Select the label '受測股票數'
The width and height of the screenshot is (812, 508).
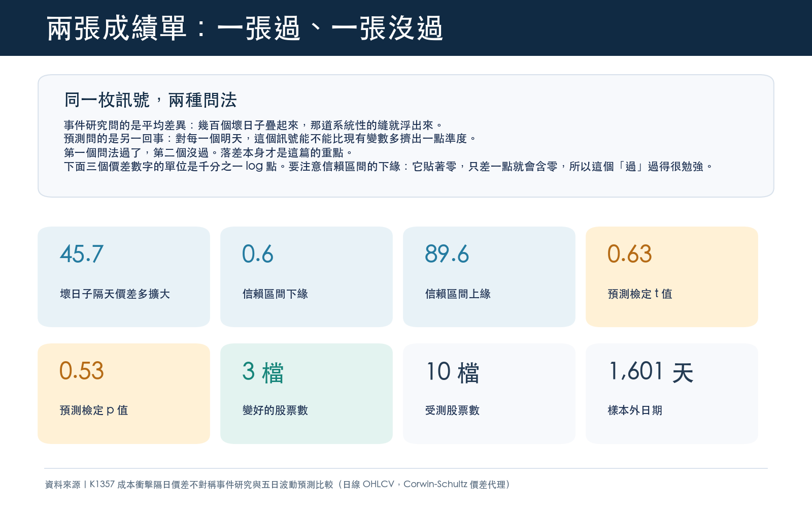click(x=452, y=410)
